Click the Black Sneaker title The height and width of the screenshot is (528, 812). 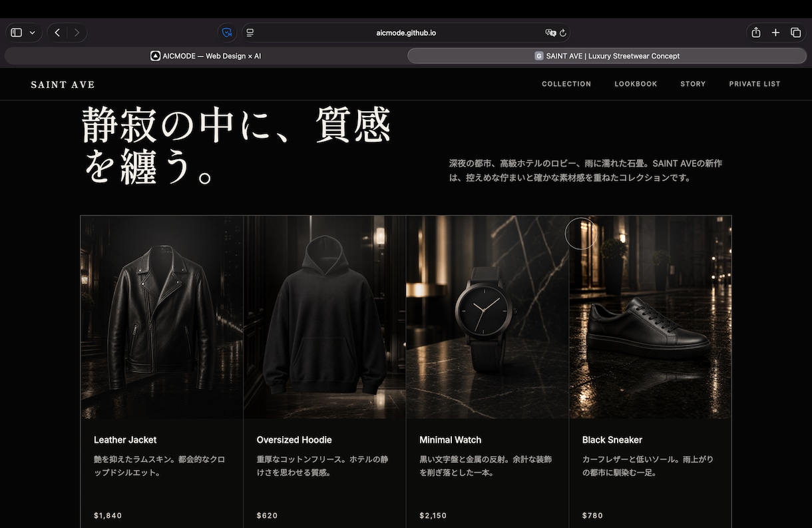coord(612,440)
